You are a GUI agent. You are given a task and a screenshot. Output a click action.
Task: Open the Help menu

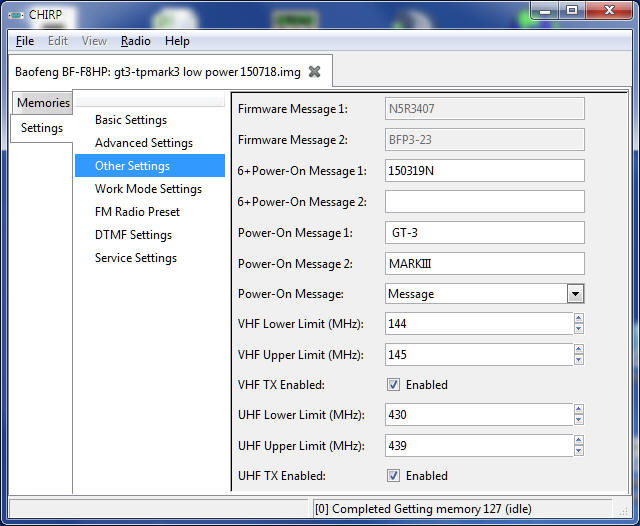click(x=177, y=41)
